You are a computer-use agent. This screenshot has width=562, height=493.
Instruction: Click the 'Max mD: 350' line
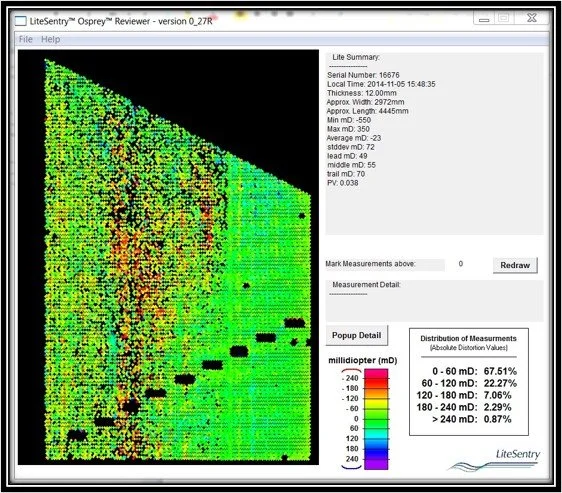point(348,129)
